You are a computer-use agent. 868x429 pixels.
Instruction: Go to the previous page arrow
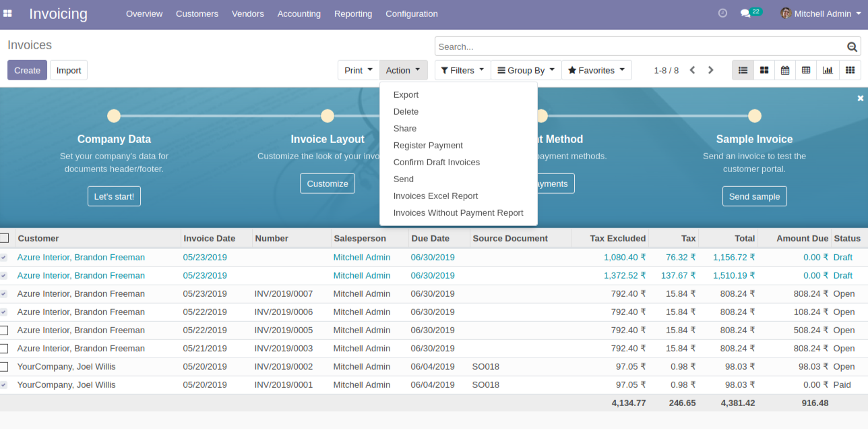click(692, 70)
